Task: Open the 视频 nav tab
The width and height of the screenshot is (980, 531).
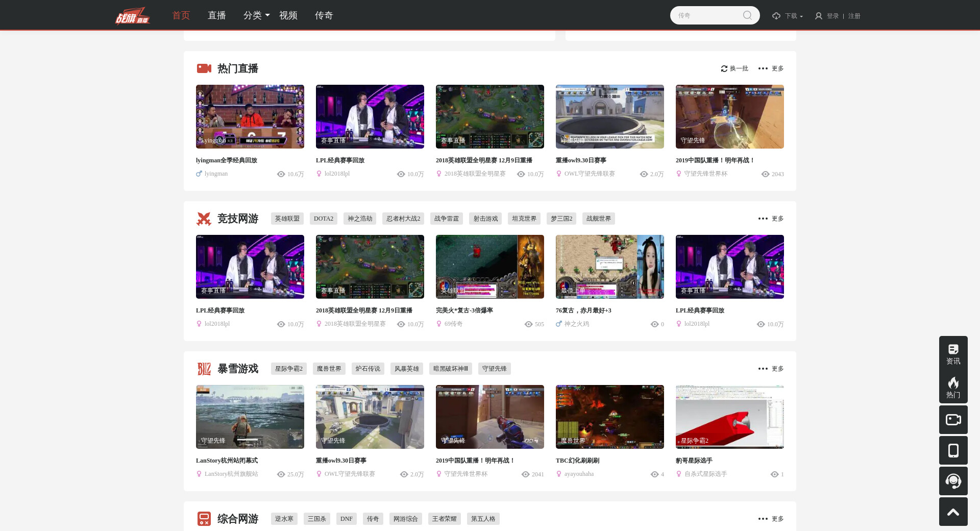Action: pyautogui.click(x=288, y=15)
